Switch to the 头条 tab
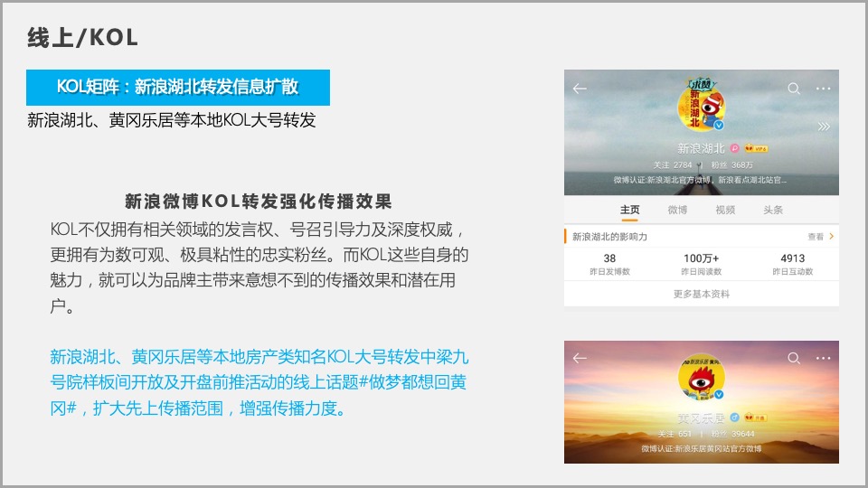This screenshot has height=488, width=868. coord(773,210)
